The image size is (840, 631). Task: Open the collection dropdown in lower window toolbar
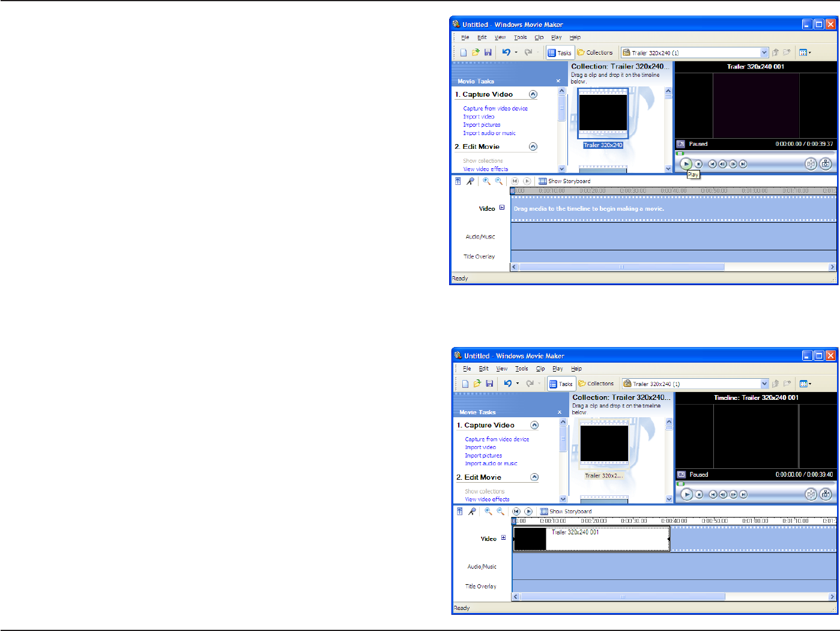coord(765,384)
